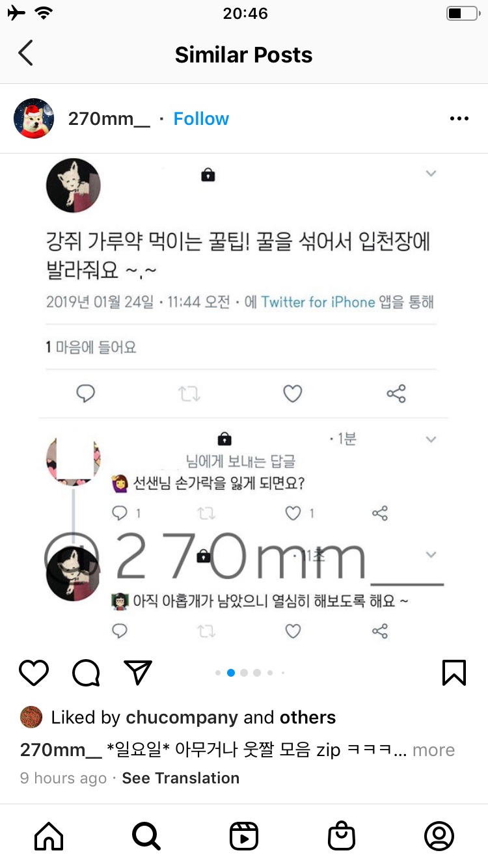The image size is (488, 868).
Task: Expand caption with 'more' link
Action: (433, 750)
